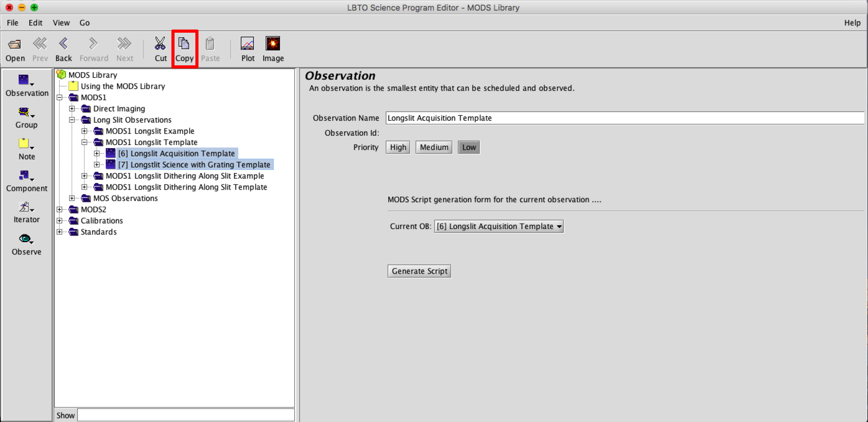The width and height of the screenshot is (868, 422).
Task: Click the Standards folder icon
Action: point(74,232)
